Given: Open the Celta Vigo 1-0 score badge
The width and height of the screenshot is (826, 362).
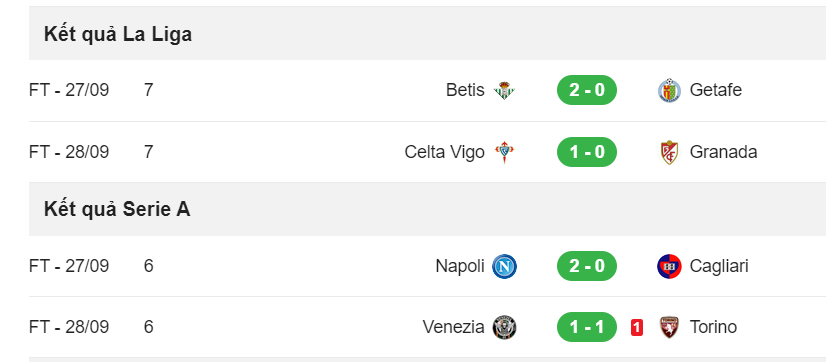Looking at the screenshot, I should tap(587, 152).
